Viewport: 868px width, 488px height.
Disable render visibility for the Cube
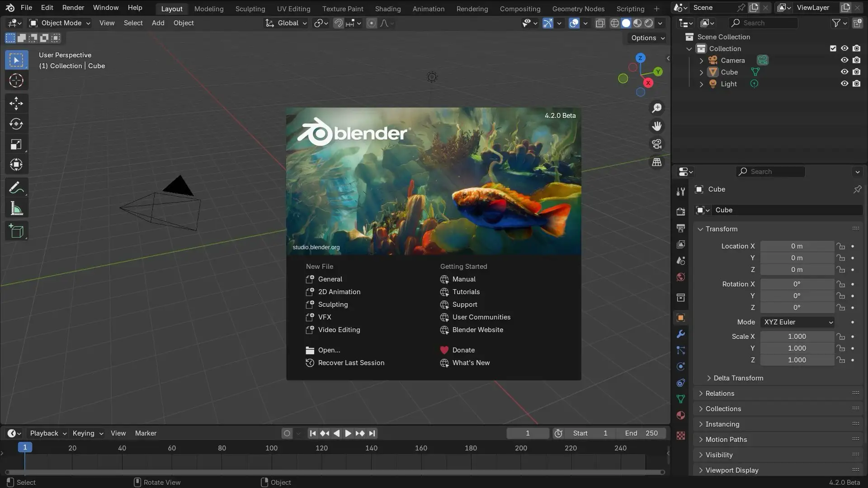[x=857, y=72]
